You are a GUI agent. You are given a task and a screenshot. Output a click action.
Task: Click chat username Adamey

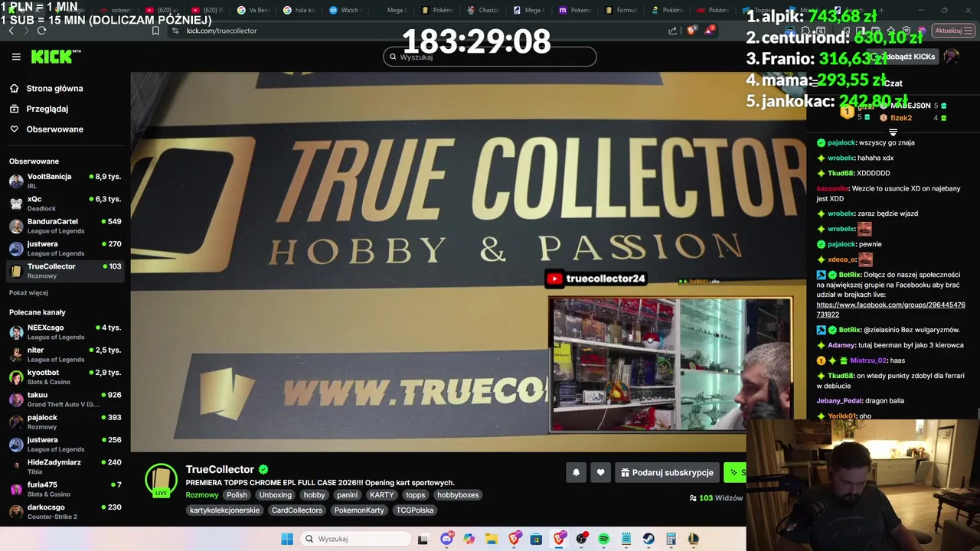click(841, 345)
